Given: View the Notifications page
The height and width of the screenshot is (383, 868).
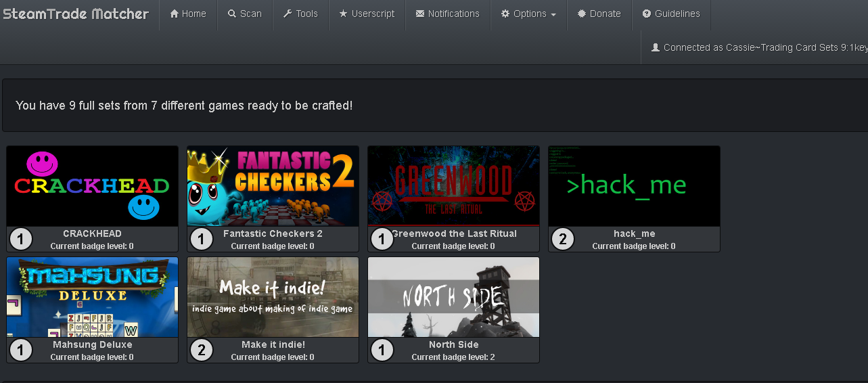Looking at the screenshot, I should pos(448,15).
